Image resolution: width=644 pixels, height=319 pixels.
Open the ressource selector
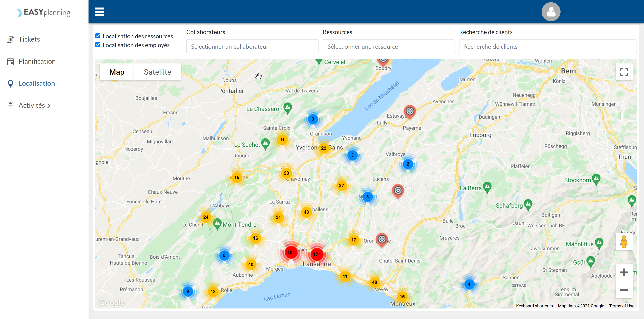click(x=389, y=46)
